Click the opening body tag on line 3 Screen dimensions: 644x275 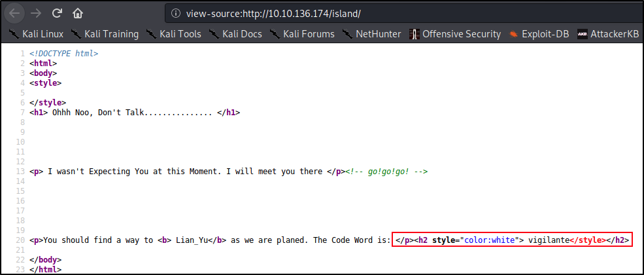[x=43, y=73]
